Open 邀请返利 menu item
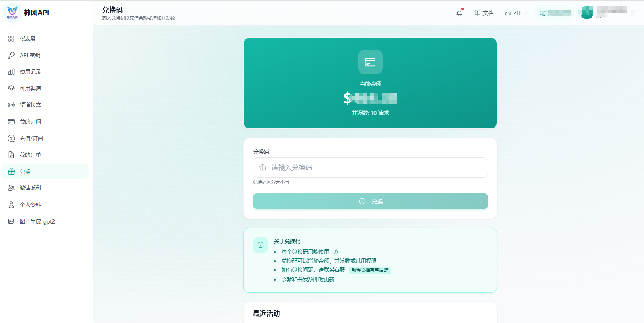The width and height of the screenshot is (644, 323). 45,188
